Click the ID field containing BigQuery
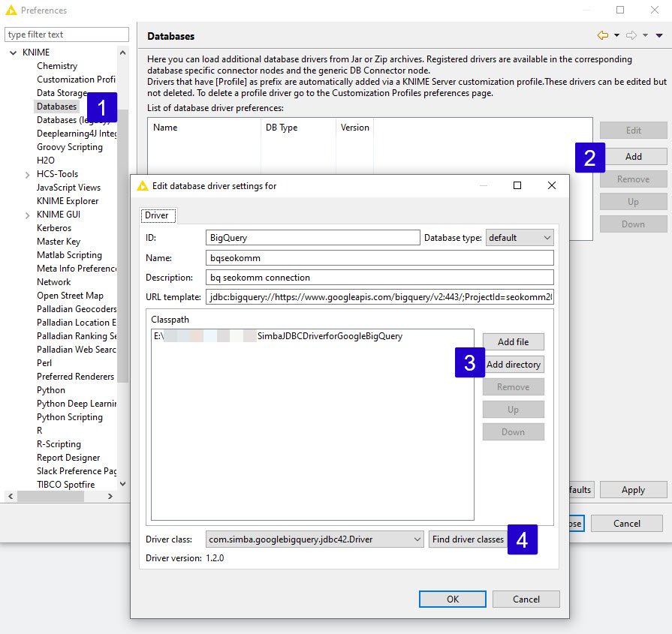Screen dimensions: 672x634 [313, 238]
